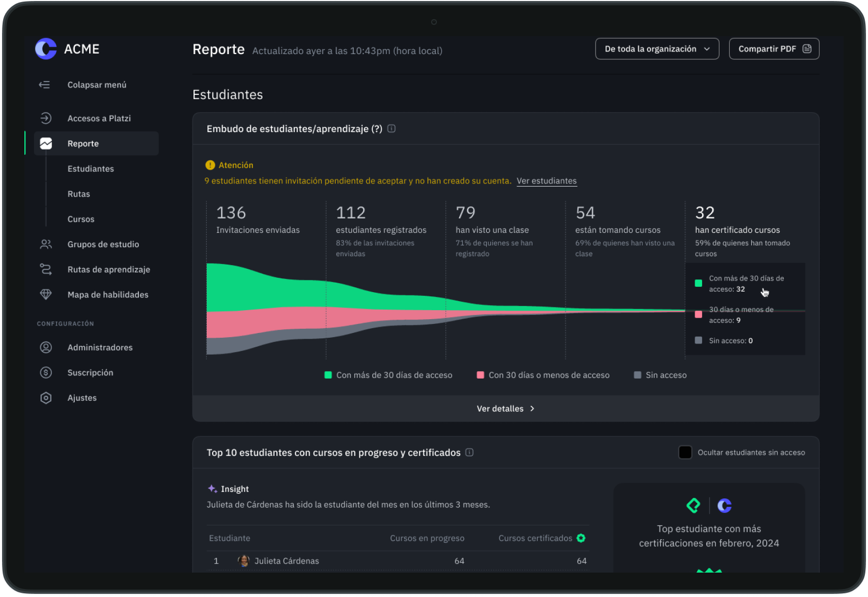The height and width of the screenshot is (597, 868).
Task: Click the Suscripción dollar icon
Action: 46,373
